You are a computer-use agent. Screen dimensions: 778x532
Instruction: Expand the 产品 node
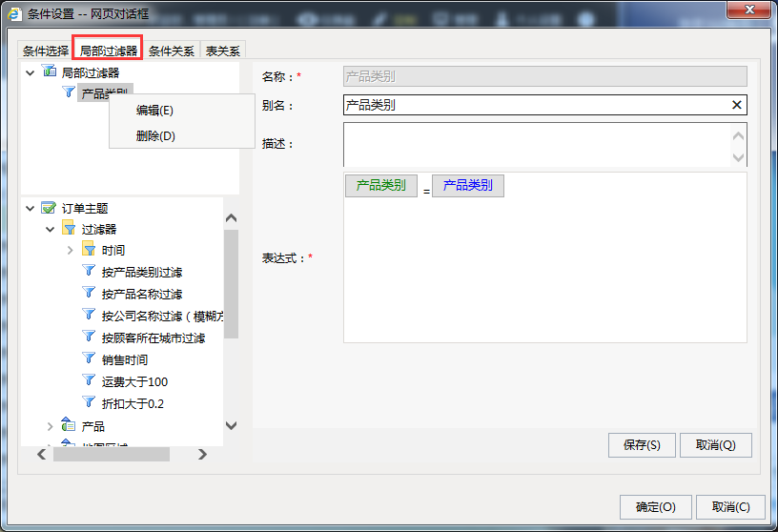(51, 426)
